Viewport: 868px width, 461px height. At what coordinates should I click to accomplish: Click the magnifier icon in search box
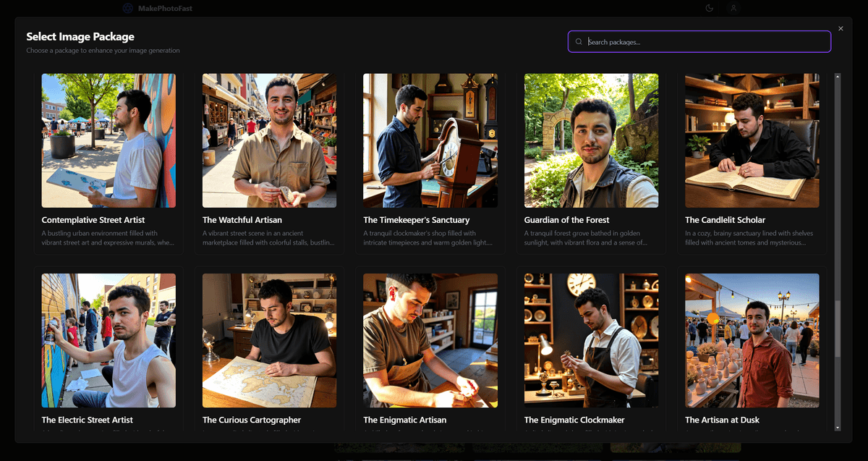(x=579, y=42)
